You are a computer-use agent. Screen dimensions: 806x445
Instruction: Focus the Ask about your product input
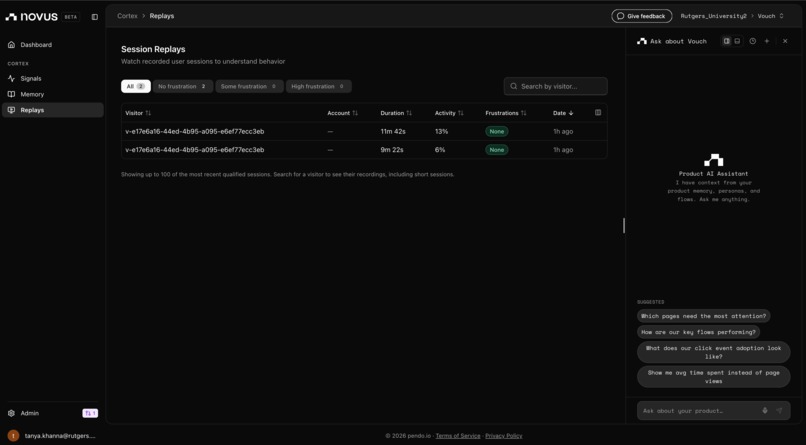pyautogui.click(x=713, y=411)
